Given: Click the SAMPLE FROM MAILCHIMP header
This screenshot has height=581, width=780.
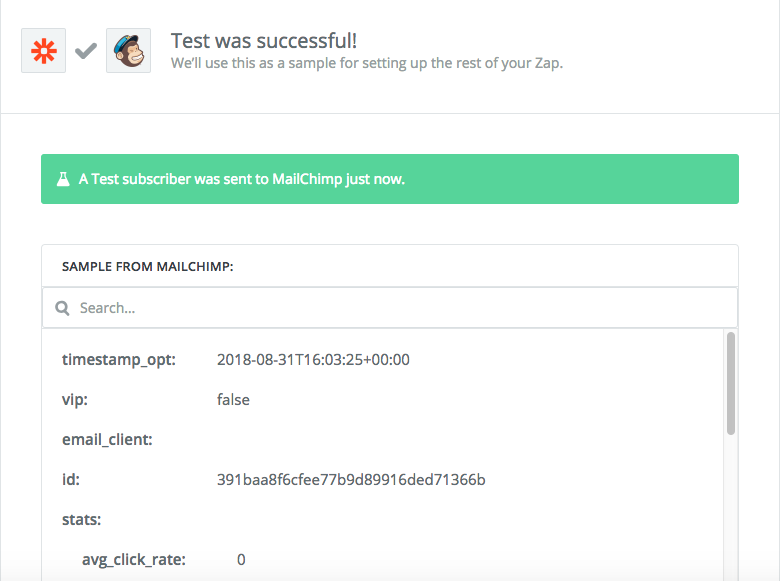Looking at the screenshot, I should tap(148, 267).
